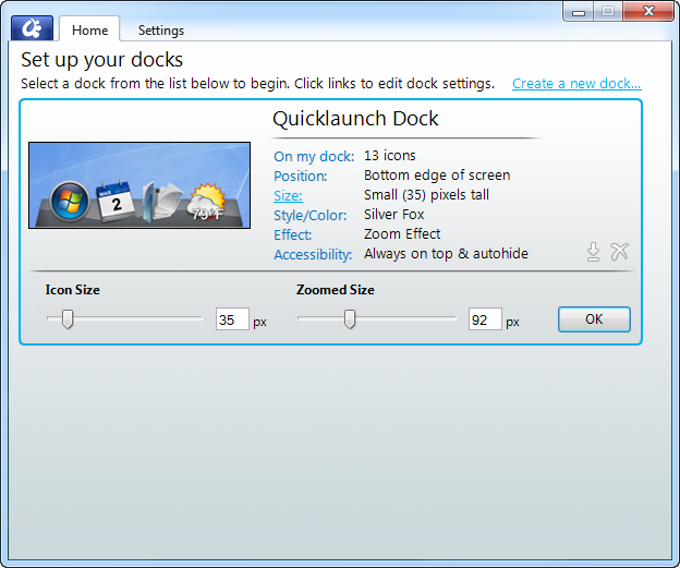Click the Zoomed Size slider handle

350,319
